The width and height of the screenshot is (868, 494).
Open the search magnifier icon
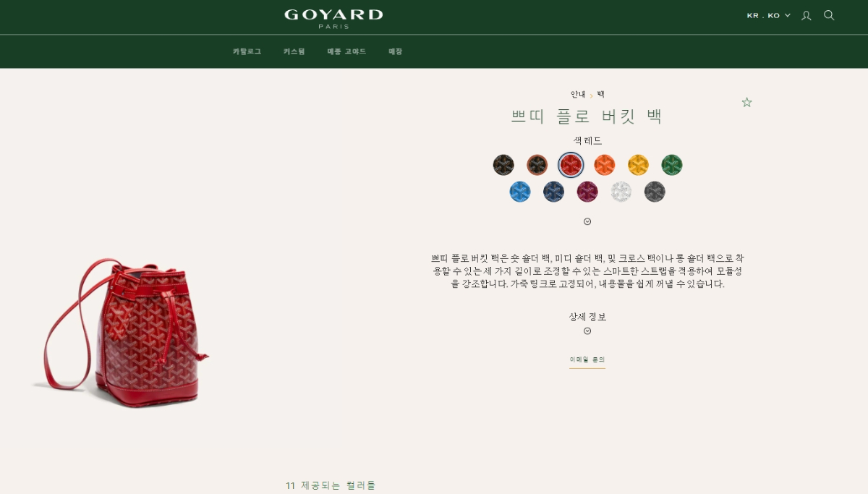(829, 15)
